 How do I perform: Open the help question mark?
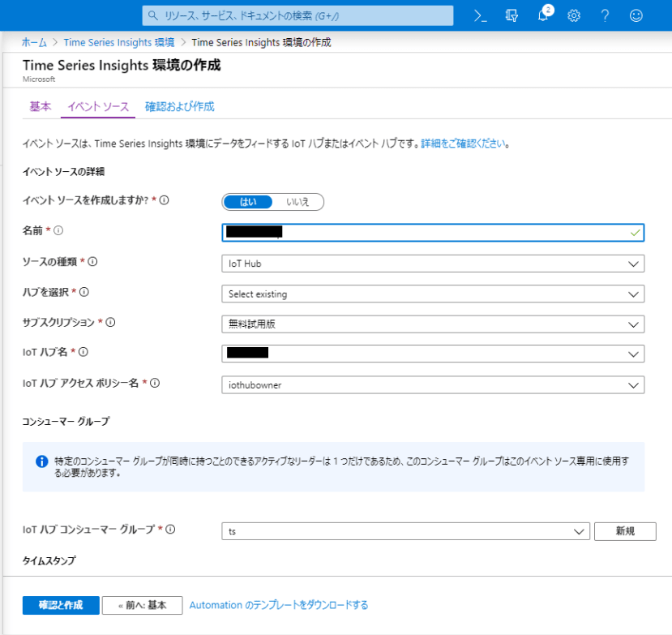[x=605, y=16]
